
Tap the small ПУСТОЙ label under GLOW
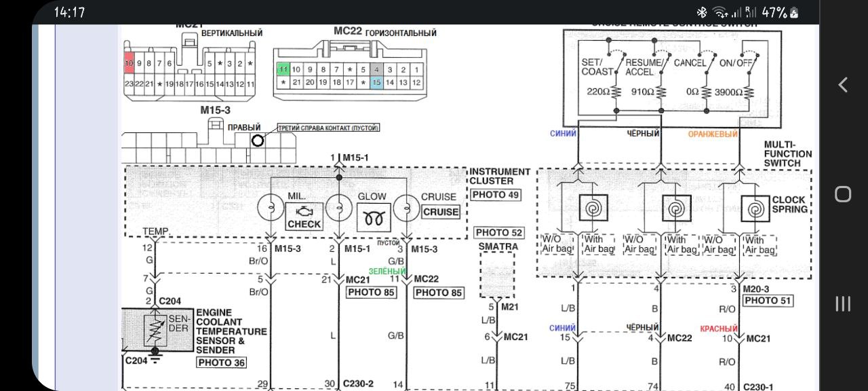389,242
